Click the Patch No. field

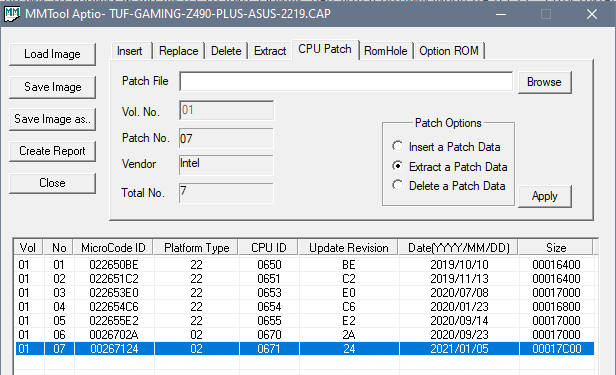226,139
